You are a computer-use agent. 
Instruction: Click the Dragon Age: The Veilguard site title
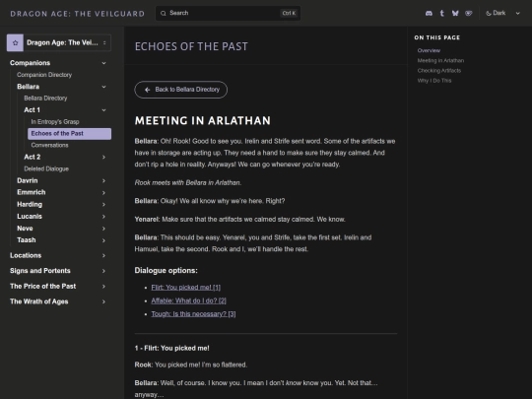pyautogui.click(x=78, y=14)
